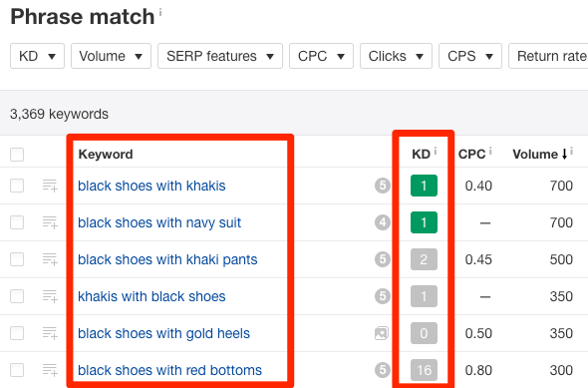Check the box for 'black shoes with khaki pants'
This screenshot has height=388, width=588.
pos(17,259)
